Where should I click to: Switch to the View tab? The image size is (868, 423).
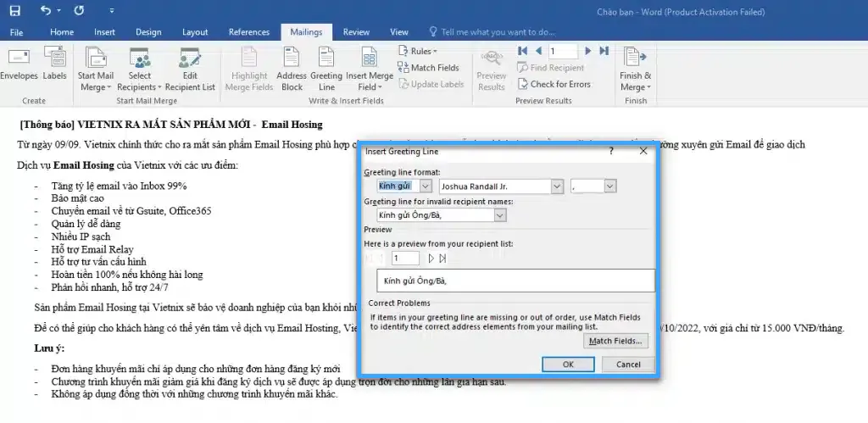click(x=399, y=32)
